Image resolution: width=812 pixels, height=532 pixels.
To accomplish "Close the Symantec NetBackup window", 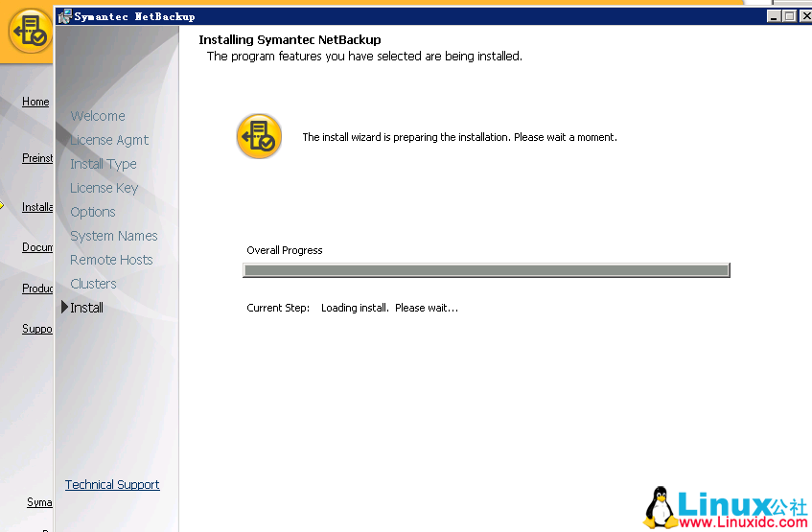I will coord(806,16).
